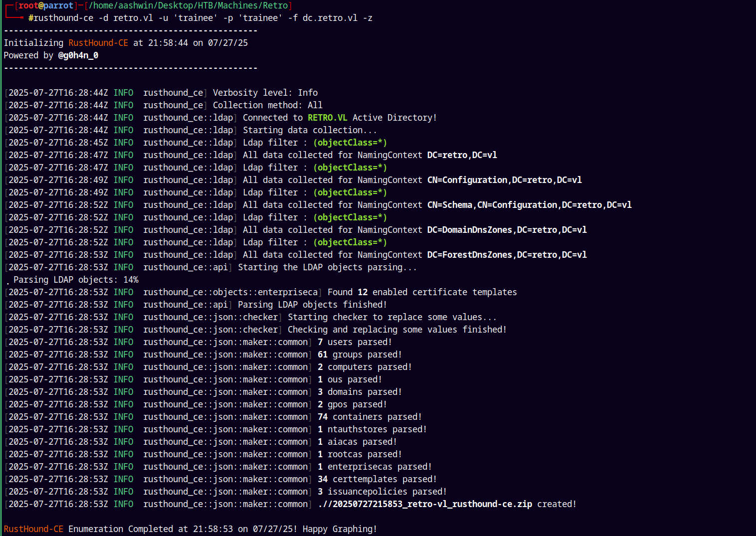The image size is (756, 536).
Task: Click '2 computers parsed!' line
Action: coord(365,367)
